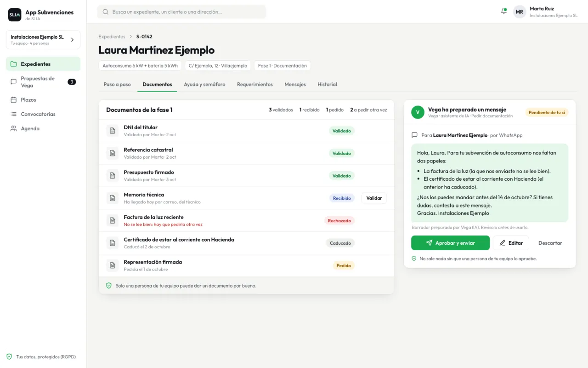Edit Vega's drafted message

(x=511, y=243)
